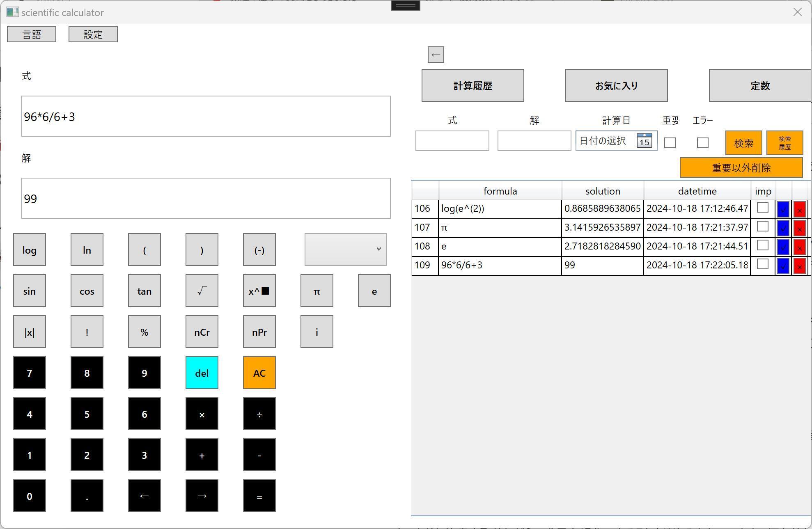
Task: Open the 日付の選択 date picker field
Action: 603,141
